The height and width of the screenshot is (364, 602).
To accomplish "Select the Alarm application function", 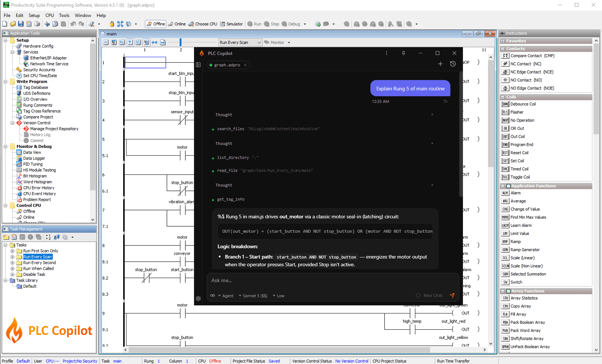I will (515, 193).
